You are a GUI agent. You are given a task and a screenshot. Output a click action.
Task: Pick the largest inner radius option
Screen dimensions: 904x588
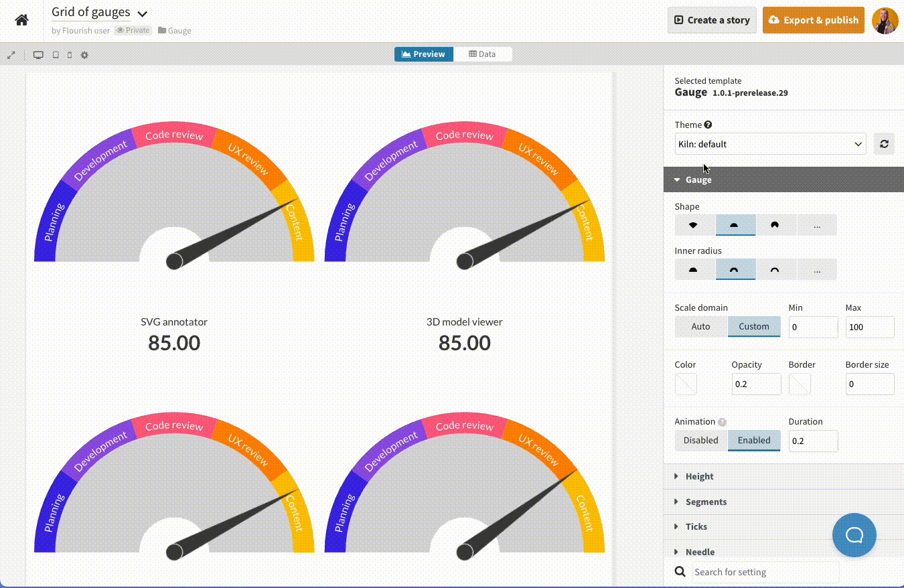pos(777,269)
